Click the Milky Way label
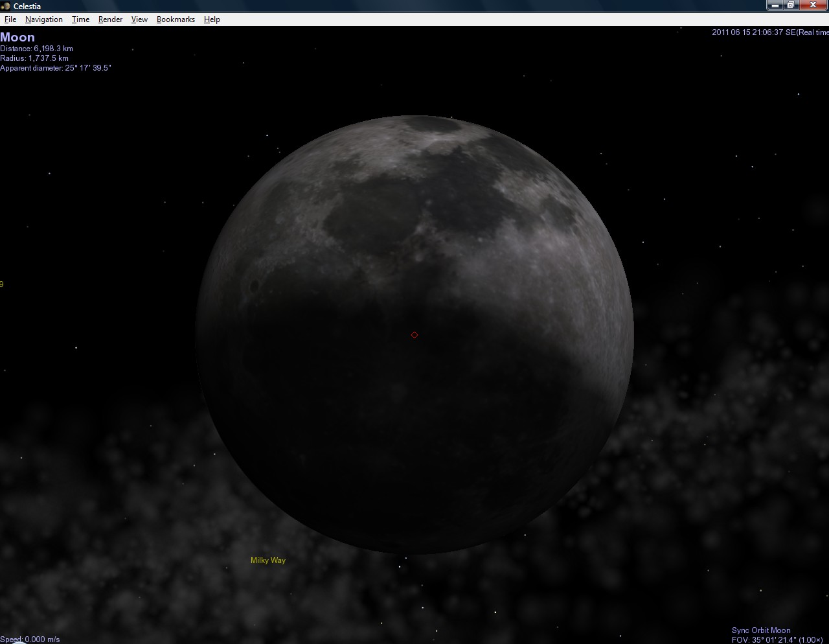This screenshot has height=644, width=829. [268, 560]
